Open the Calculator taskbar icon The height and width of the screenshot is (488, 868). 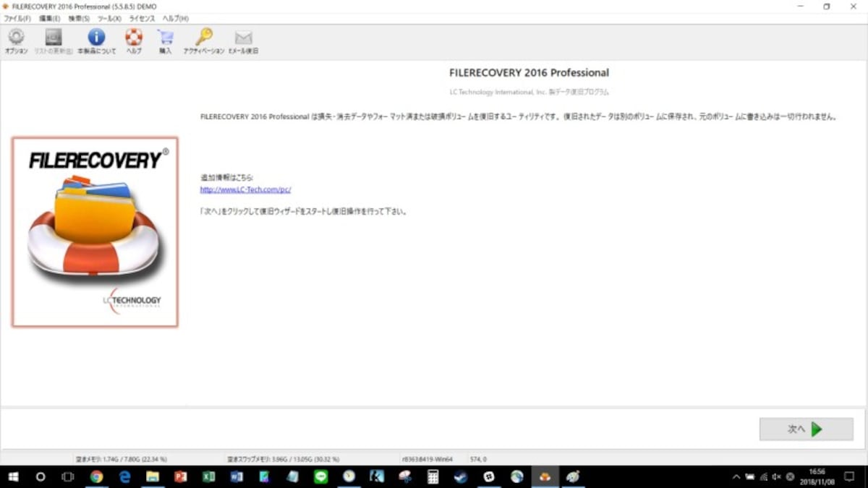[433, 477]
